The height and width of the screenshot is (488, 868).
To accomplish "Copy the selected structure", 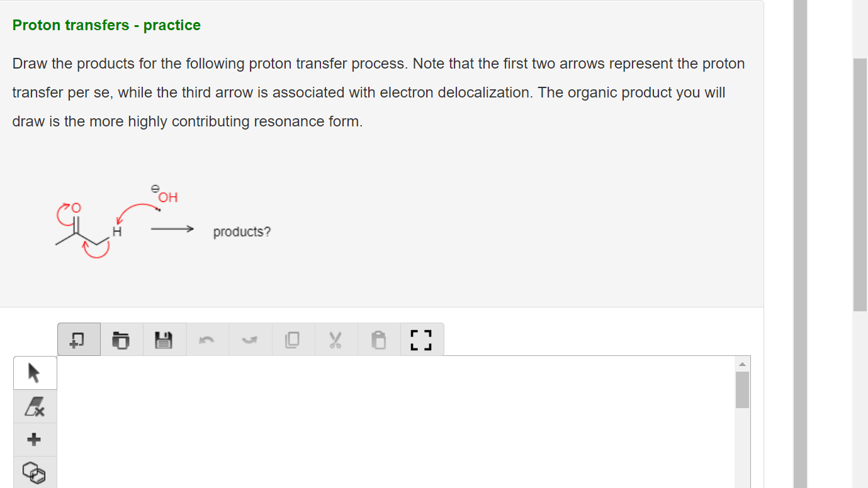I will (x=293, y=339).
